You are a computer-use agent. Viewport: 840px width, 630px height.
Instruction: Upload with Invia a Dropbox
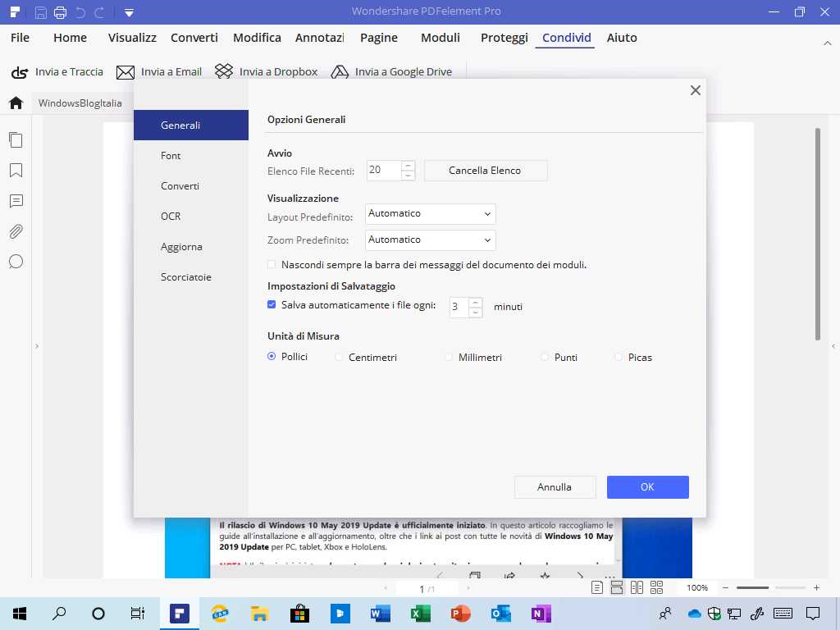coord(267,72)
